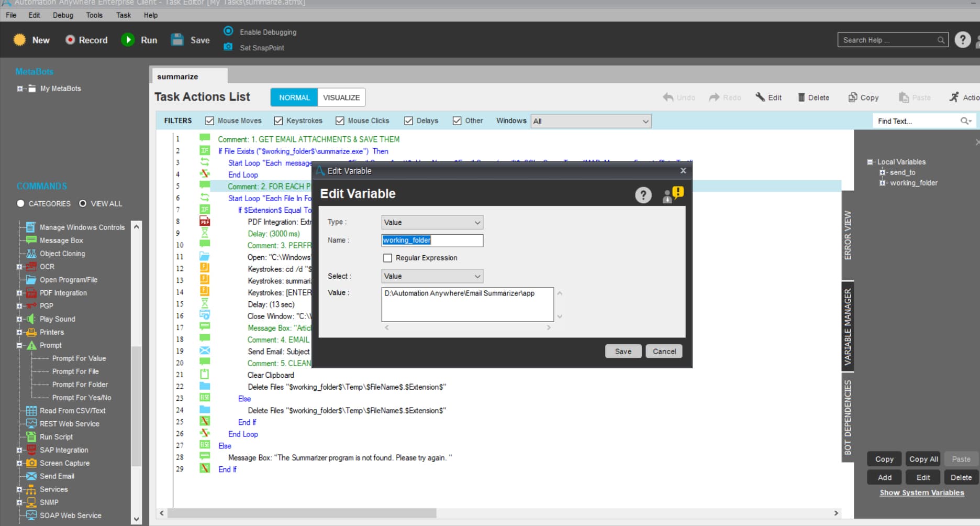Click the Copy icon in actions bar

pyautogui.click(x=853, y=97)
